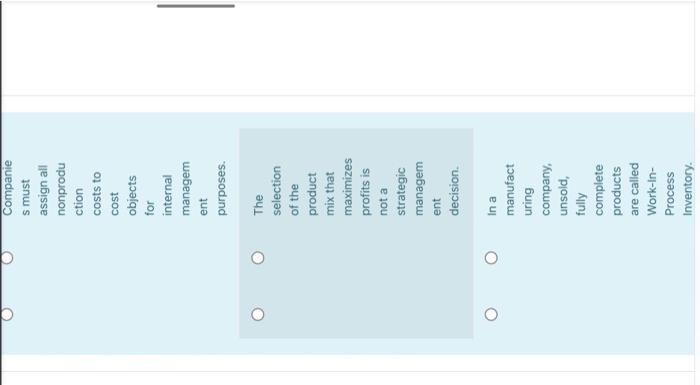
Task: Click the word 'purposes.' in first statement
Action: click(221, 188)
